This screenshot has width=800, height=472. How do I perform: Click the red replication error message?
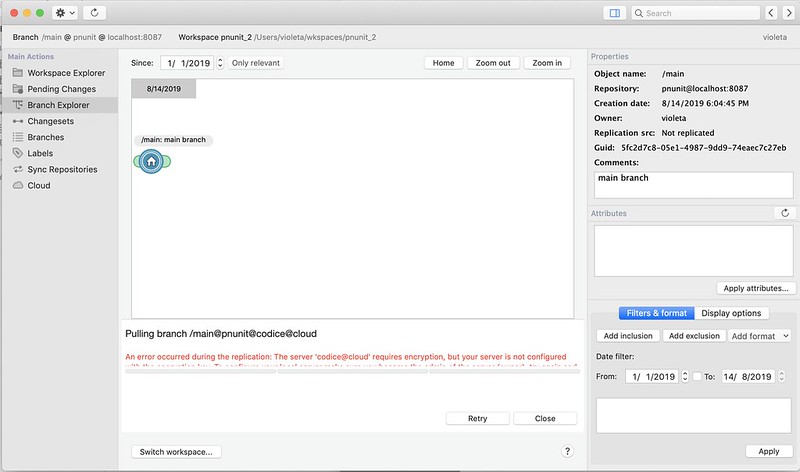pyautogui.click(x=351, y=360)
